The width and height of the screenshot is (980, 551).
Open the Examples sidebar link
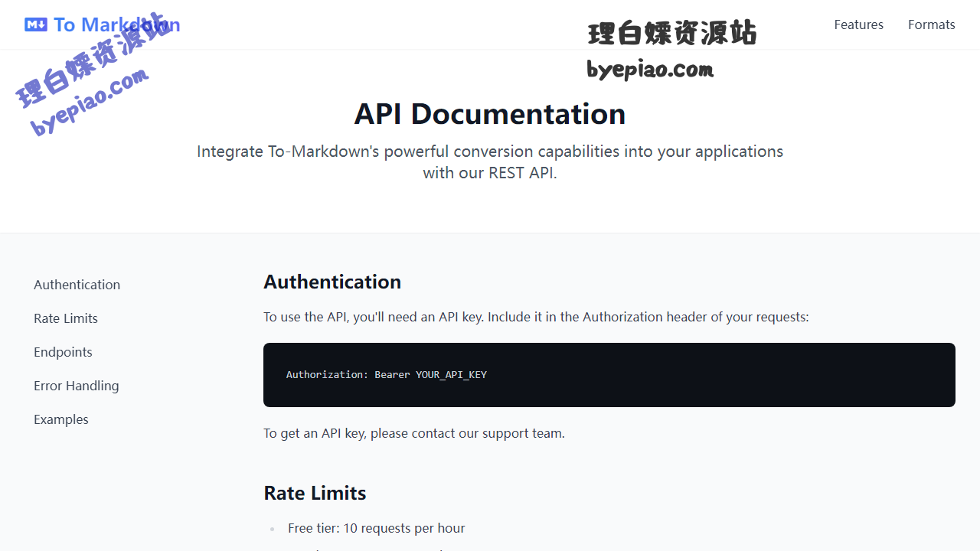point(61,419)
